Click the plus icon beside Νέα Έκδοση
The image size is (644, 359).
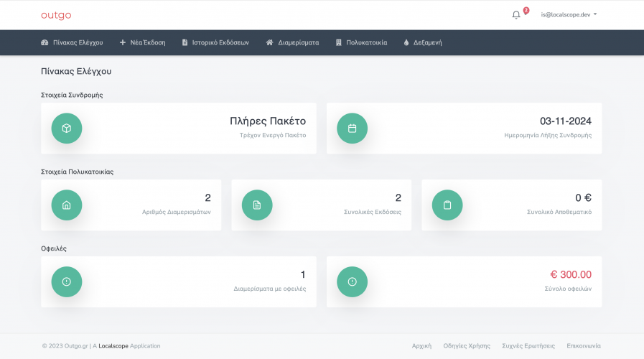(x=122, y=42)
